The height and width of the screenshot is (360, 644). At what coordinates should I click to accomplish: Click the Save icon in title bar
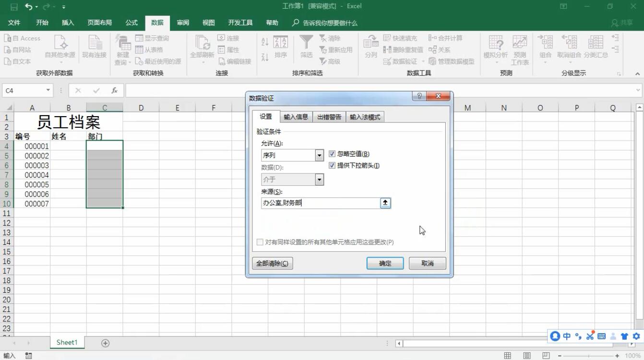[x=13, y=7]
